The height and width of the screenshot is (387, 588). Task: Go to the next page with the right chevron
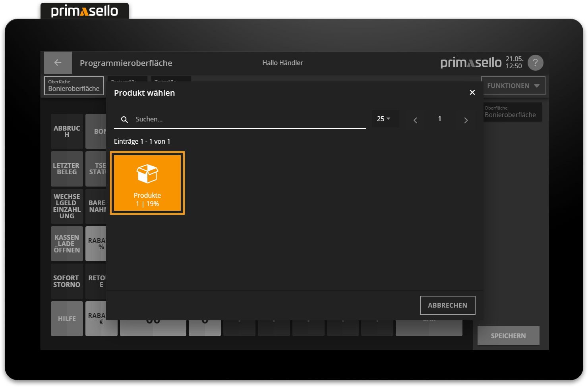[465, 120]
